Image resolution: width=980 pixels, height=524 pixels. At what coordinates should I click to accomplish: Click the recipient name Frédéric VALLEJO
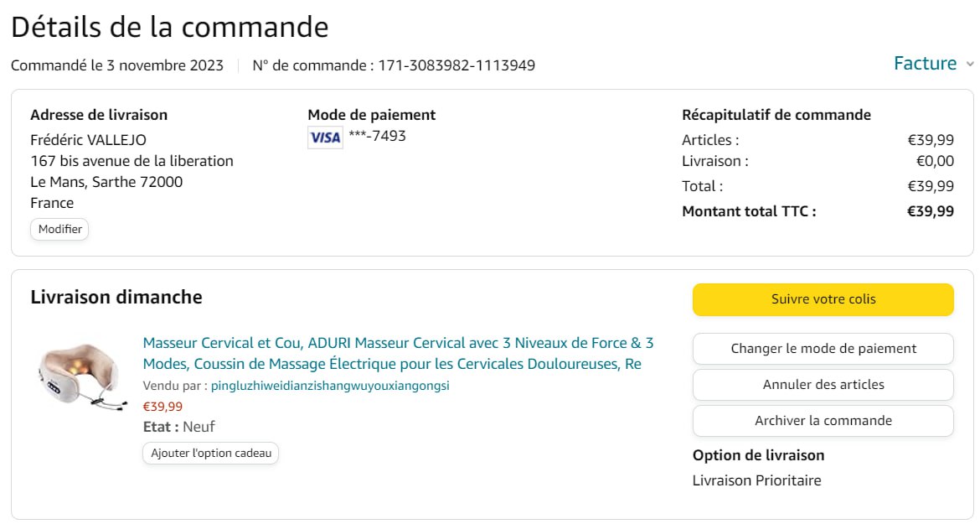tap(88, 140)
